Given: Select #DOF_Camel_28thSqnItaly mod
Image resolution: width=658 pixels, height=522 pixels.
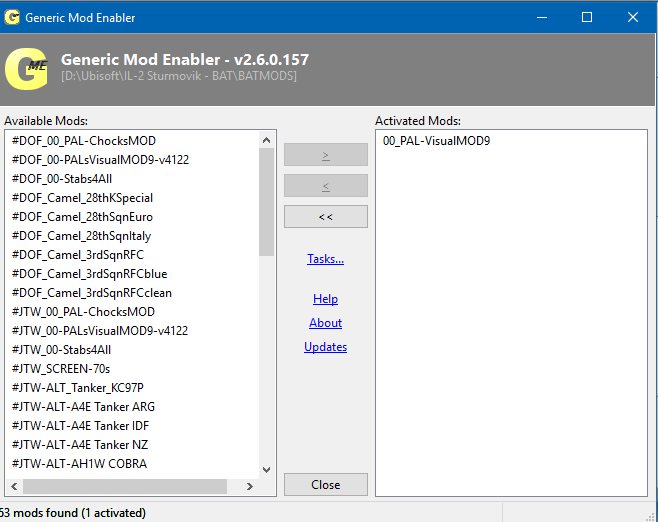Looking at the screenshot, I should pyautogui.click(x=81, y=236).
